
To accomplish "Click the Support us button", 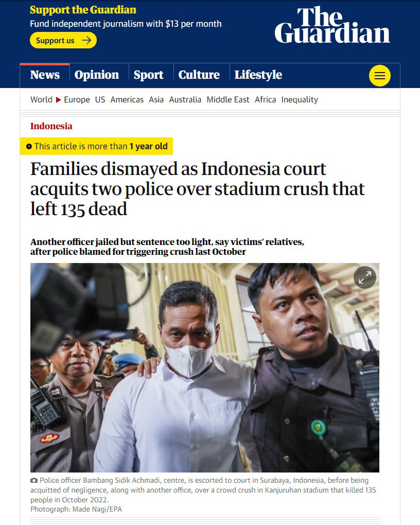I will pyautogui.click(x=63, y=41).
